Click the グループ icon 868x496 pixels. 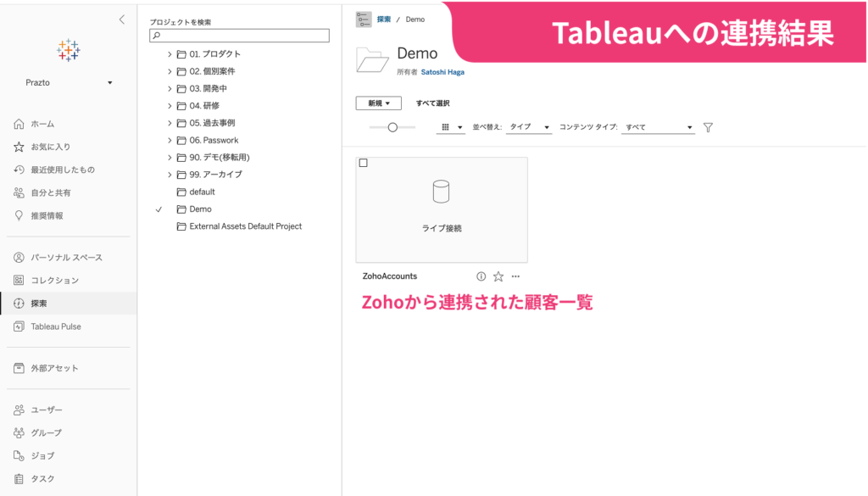pyautogui.click(x=19, y=433)
